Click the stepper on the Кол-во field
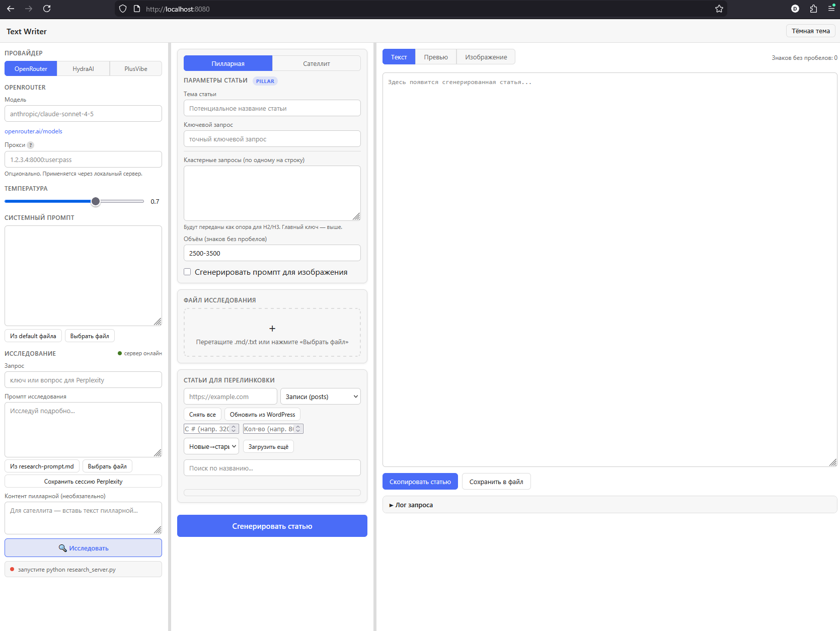This screenshot has height=631, width=840. (298, 429)
